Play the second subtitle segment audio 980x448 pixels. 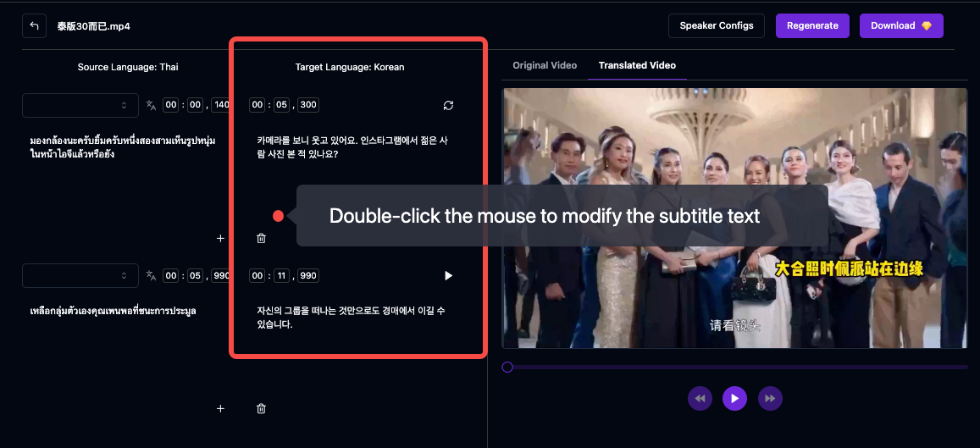pyautogui.click(x=448, y=275)
